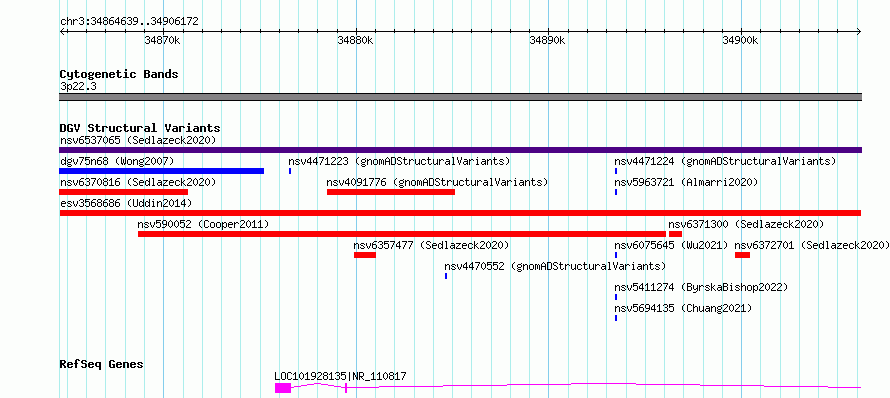Image resolution: width=890 pixels, height=398 pixels.
Task: Open the nsv5694135 (Chuang2021) label
Action: (683, 308)
